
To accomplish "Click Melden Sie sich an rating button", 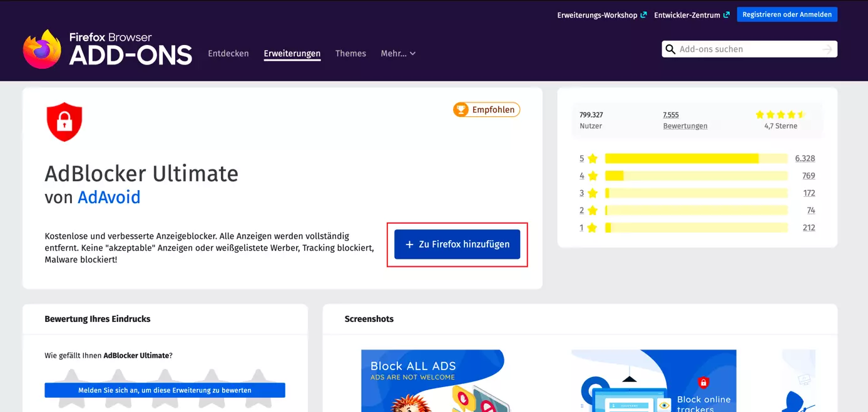I will click(x=165, y=390).
